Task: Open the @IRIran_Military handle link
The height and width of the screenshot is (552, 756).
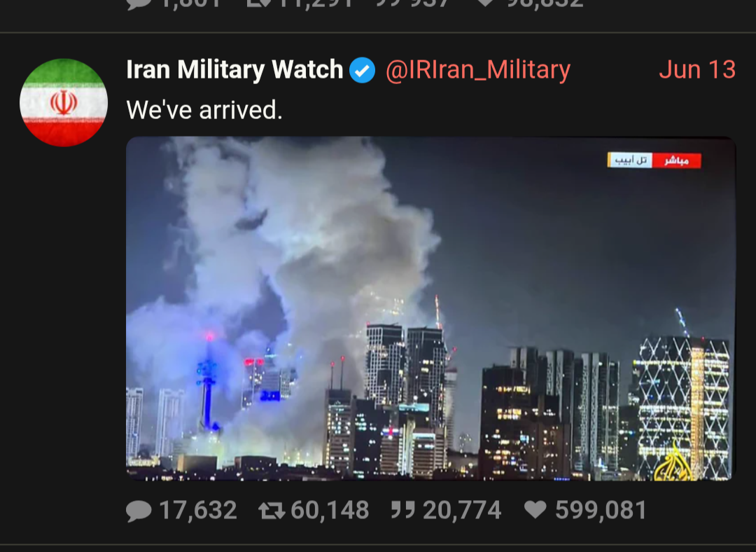Action: click(x=478, y=70)
